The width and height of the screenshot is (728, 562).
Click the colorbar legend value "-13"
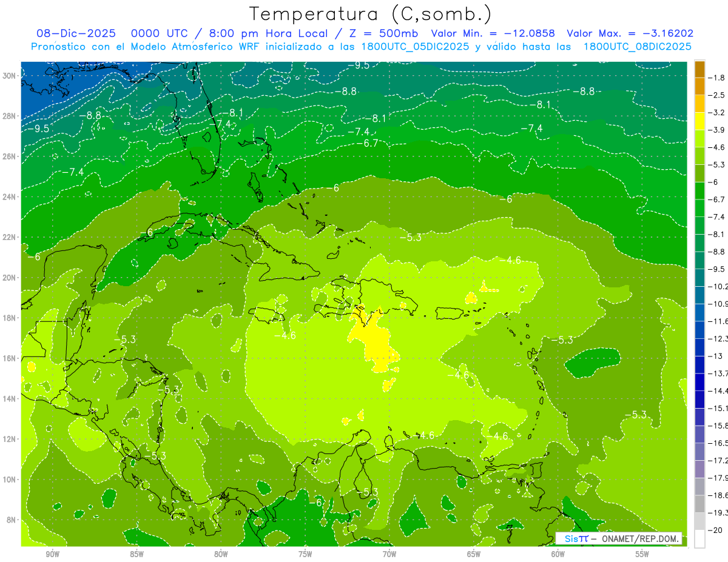[715, 356]
